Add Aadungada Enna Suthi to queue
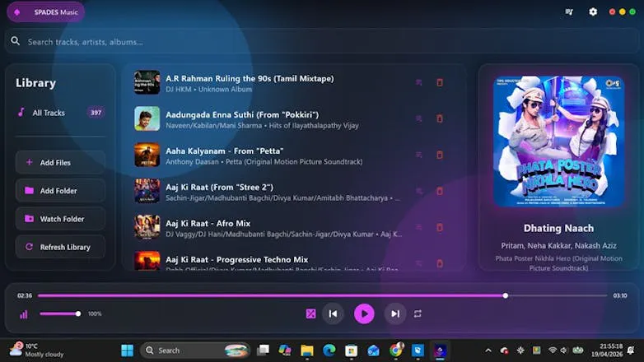Screen dimensions: 644x362 click(418, 118)
